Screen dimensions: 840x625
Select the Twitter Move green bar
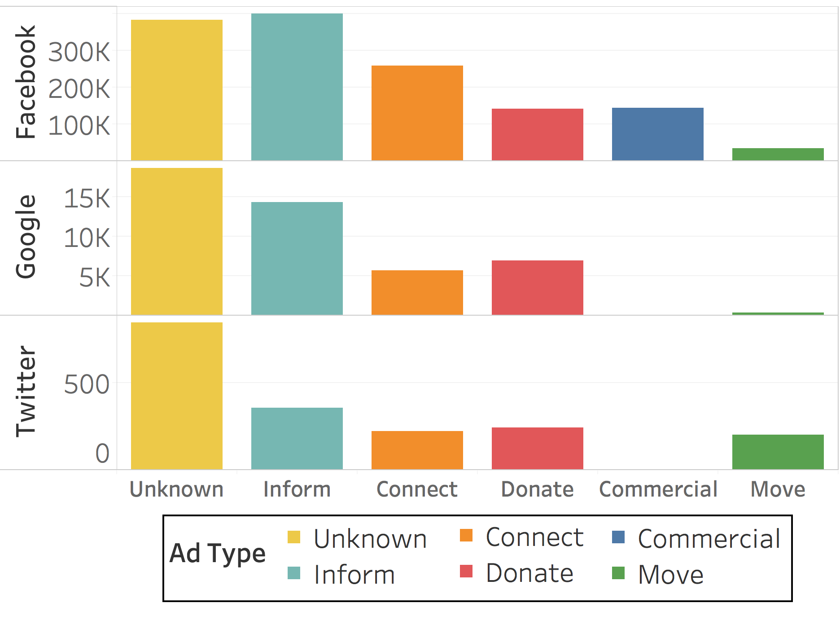pos(778,452)
